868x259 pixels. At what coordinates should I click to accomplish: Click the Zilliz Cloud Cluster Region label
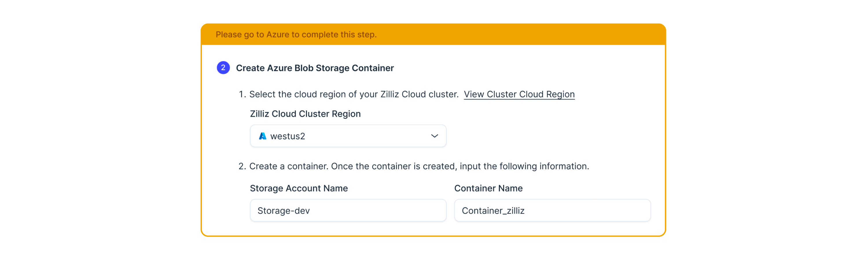click(305, 114)
